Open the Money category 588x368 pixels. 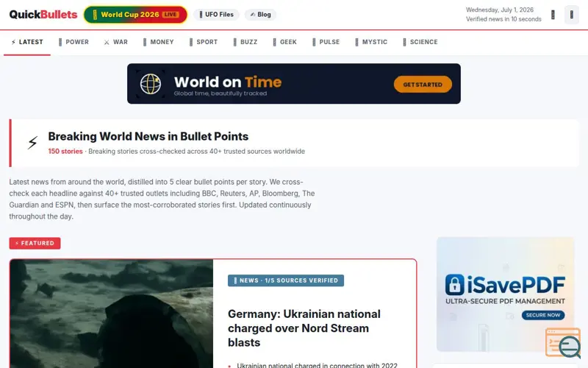[x=158, y=42]
